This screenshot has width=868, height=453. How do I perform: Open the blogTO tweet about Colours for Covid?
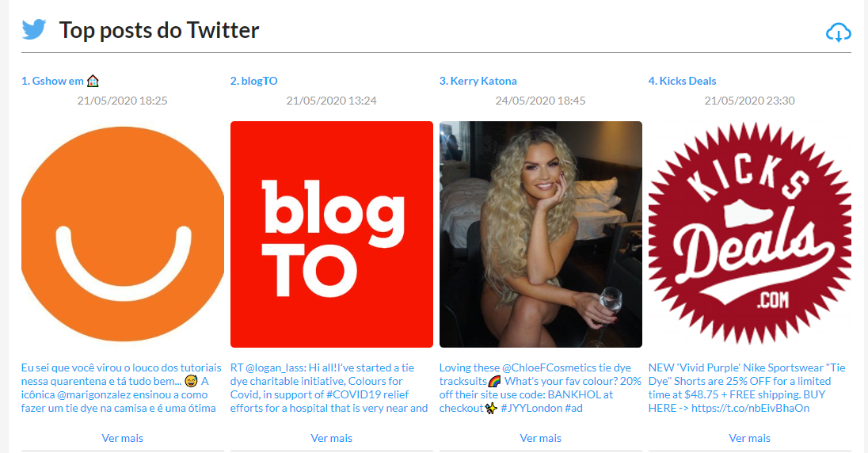pos(329,387)
